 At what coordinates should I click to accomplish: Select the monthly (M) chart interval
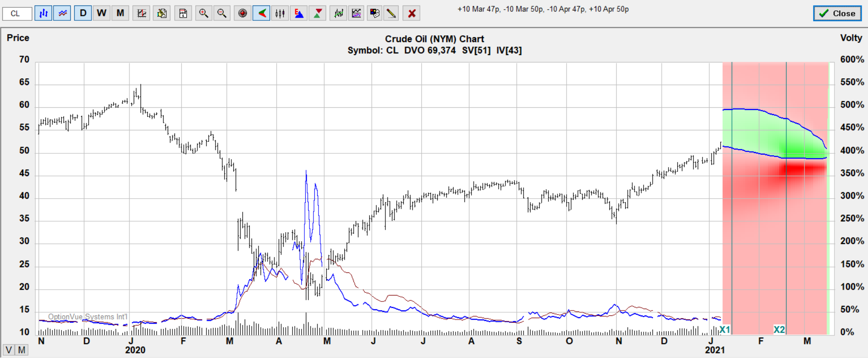click(x=120, y=13)
